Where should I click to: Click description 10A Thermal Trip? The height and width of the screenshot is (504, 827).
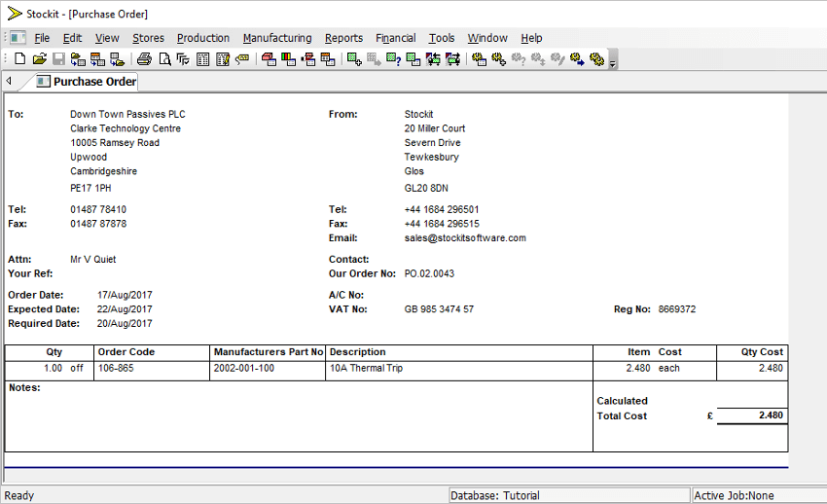coord(366,368)
